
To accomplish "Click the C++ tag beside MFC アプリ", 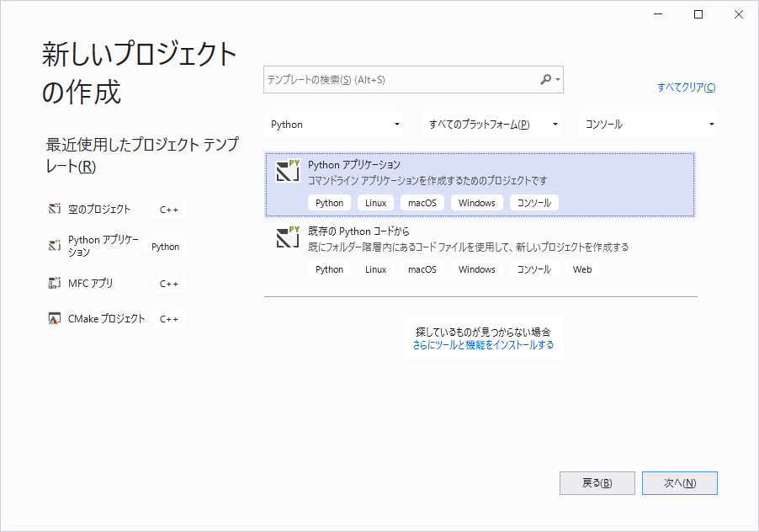I will [169, 284].
